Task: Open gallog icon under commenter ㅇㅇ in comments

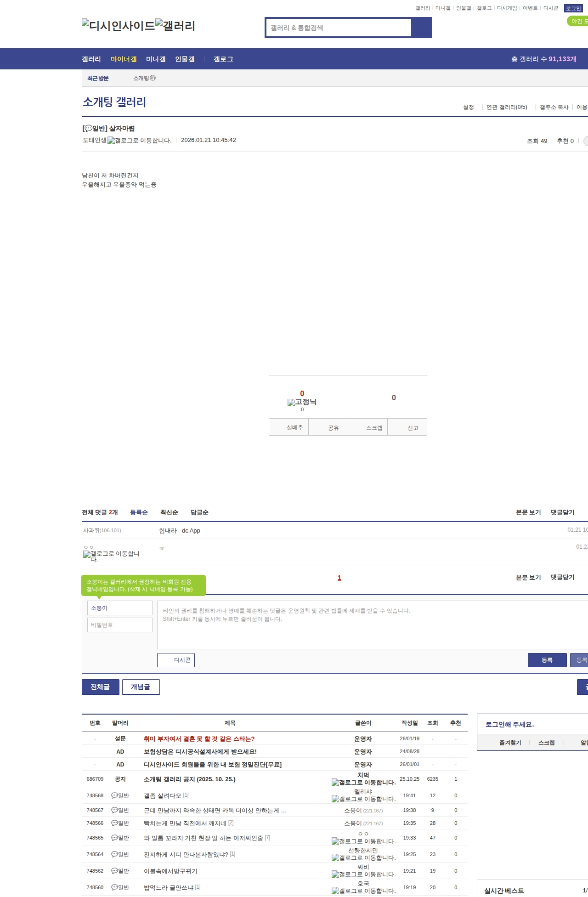Action: [x=111, y=556]
